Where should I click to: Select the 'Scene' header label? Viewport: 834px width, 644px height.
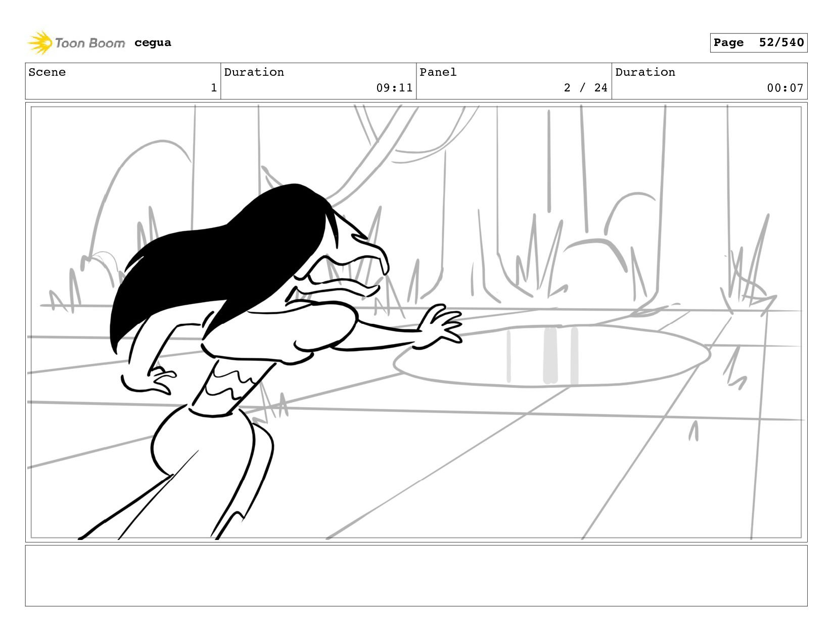(47, 72)
